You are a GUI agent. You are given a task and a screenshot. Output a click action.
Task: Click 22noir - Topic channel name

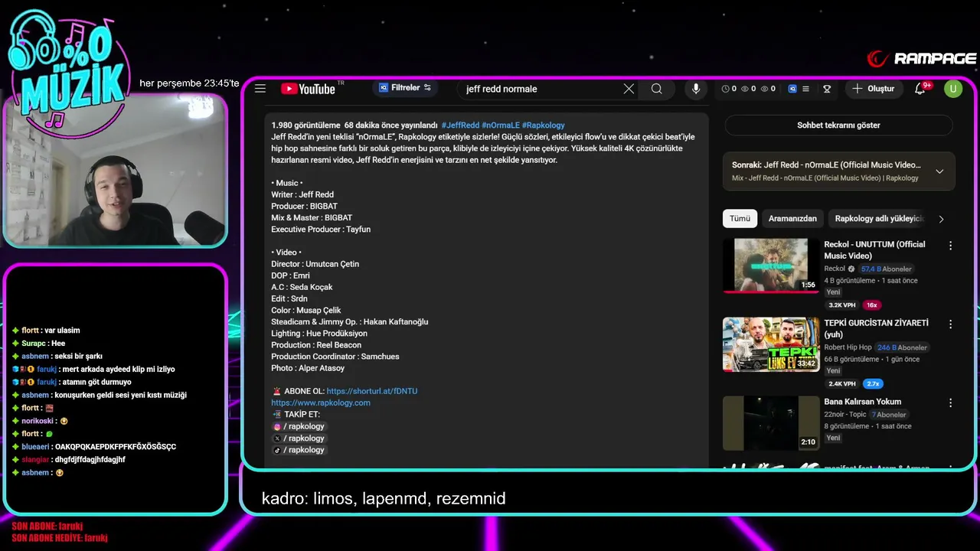coord(845,415)
